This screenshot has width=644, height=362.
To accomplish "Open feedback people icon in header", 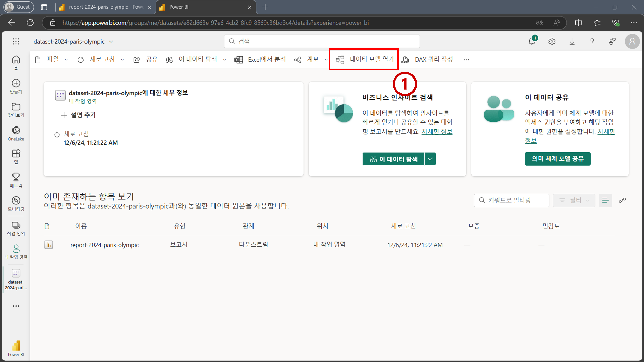I will pyautogui.click(x=612, y=41).
